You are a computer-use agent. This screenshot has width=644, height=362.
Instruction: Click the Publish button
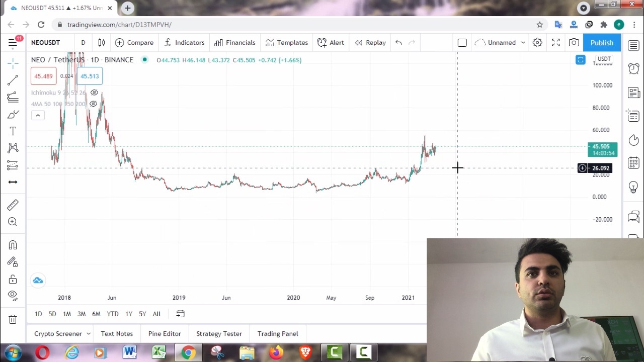(x=602, y=43)
